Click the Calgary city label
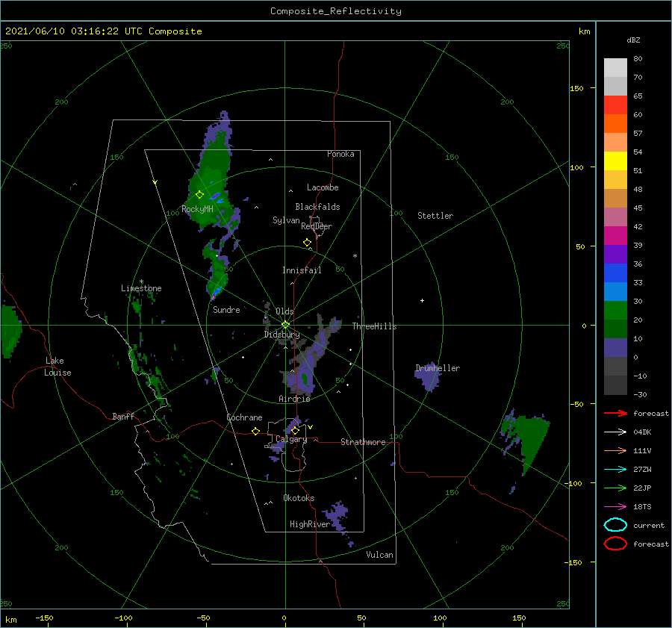The image size is (672, 628). click(x=291, y=439)
